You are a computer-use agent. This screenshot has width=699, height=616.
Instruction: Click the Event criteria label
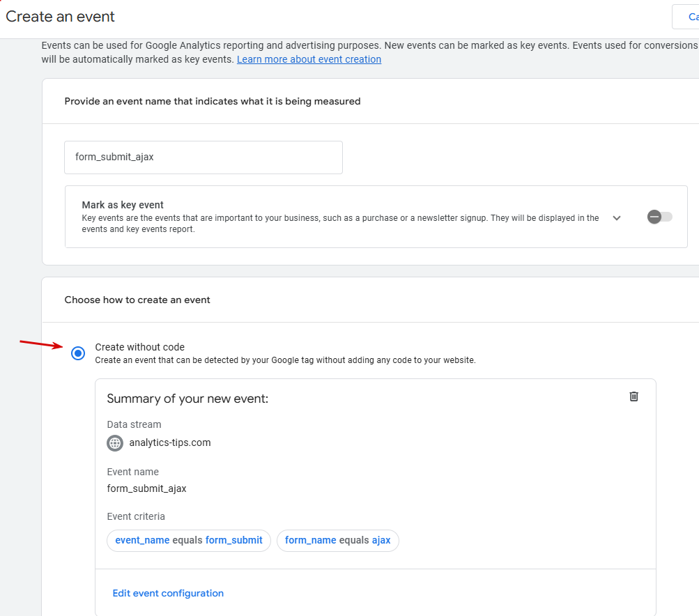click(136, 516)
